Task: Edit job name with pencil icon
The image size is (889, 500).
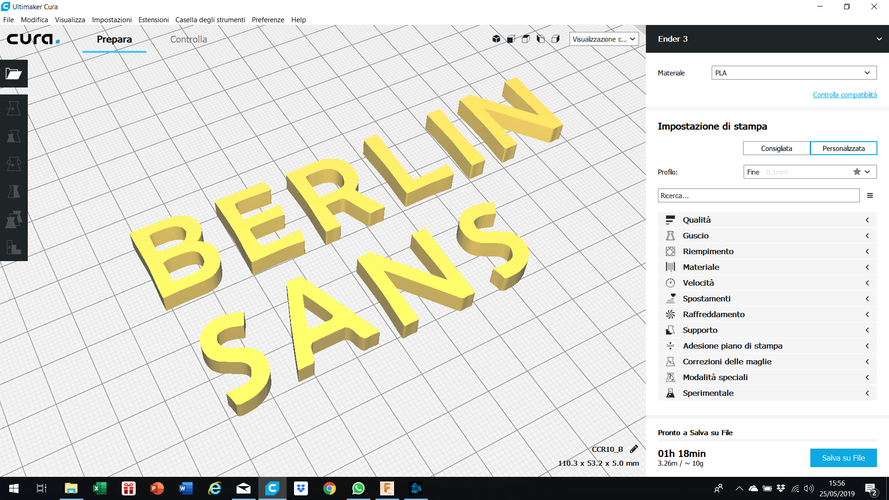Action: [633, 449]
